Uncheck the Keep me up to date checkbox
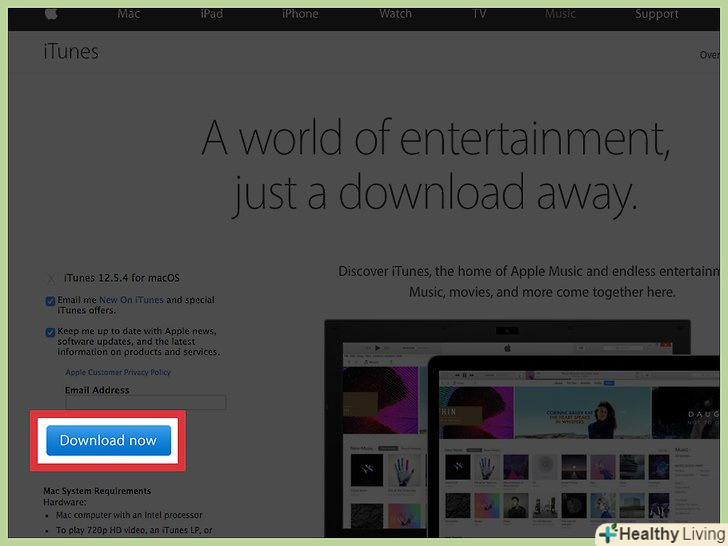This screenshot has height=546, width=728. tap(50, 332)
